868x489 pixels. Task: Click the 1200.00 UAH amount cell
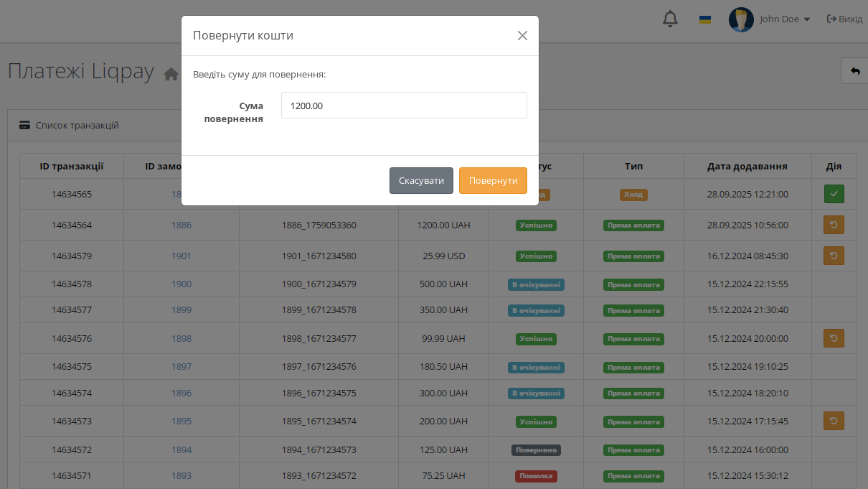point(443,225)
